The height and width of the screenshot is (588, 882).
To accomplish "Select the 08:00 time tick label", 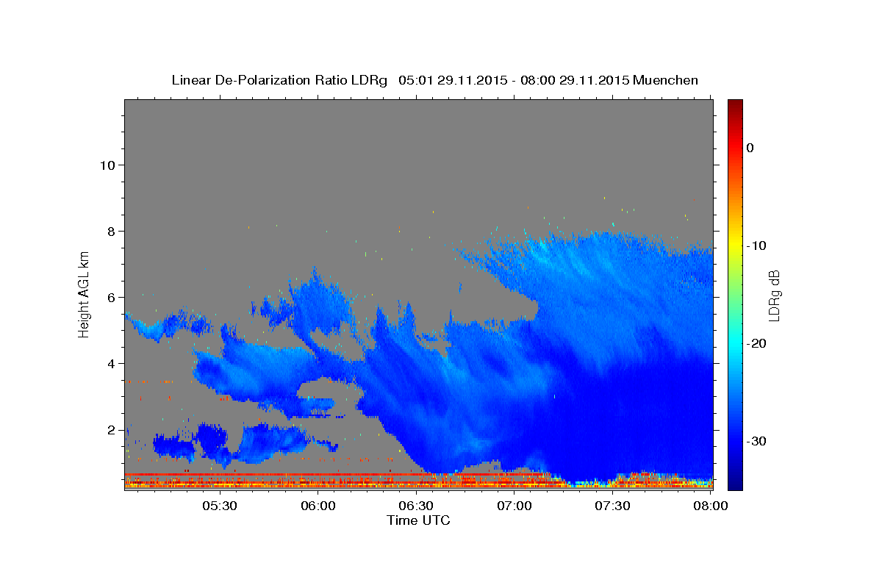I will [x=711, y=506].
